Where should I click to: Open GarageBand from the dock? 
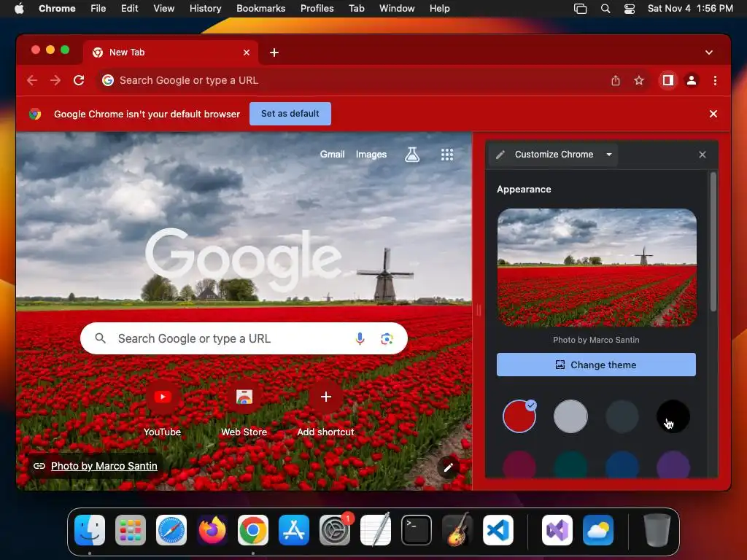point(457,530)
